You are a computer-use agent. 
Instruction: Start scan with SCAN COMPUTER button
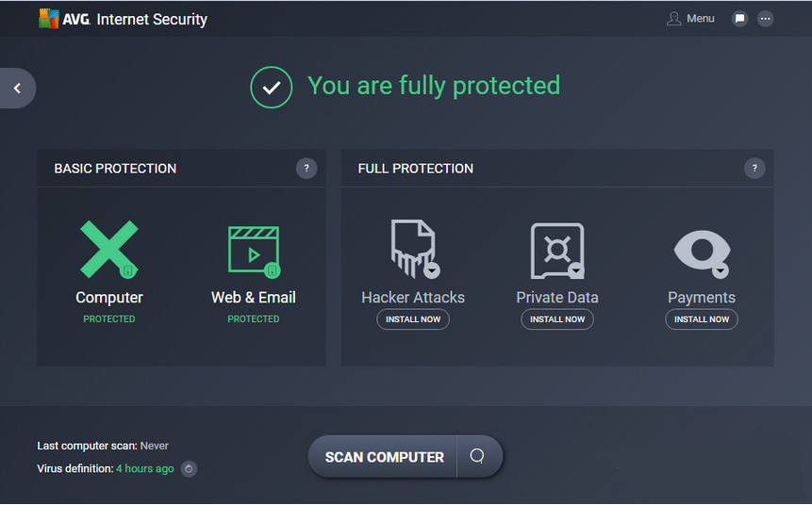pyautogui.click(x=383, y=457)
